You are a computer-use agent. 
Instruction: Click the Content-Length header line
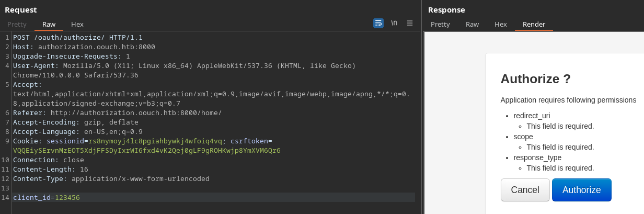50,170
